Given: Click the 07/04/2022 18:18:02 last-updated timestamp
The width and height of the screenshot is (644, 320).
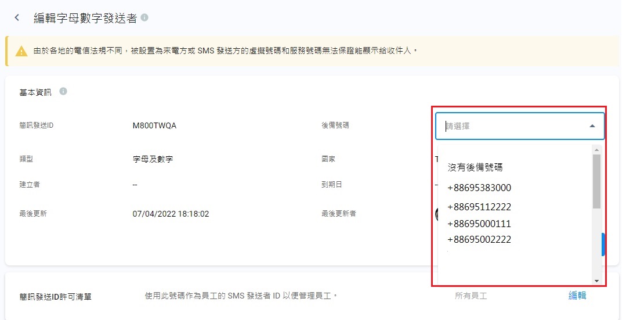Looking at the screenshot, I should (171, 214).
